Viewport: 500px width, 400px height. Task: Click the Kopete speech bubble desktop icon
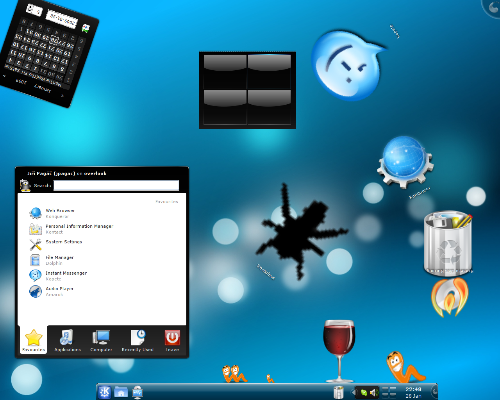[348, 66]
